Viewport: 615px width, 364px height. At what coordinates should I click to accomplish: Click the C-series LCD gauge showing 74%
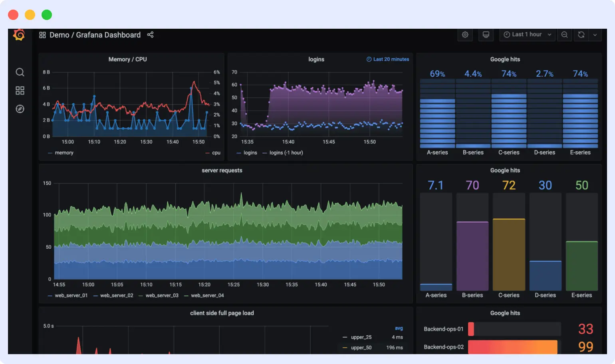point(509,113)
